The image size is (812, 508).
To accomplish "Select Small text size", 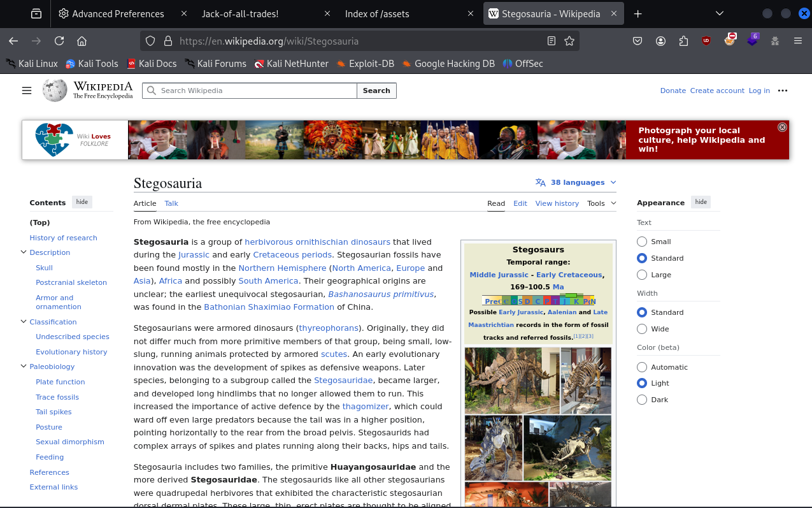I will (642, 242).
